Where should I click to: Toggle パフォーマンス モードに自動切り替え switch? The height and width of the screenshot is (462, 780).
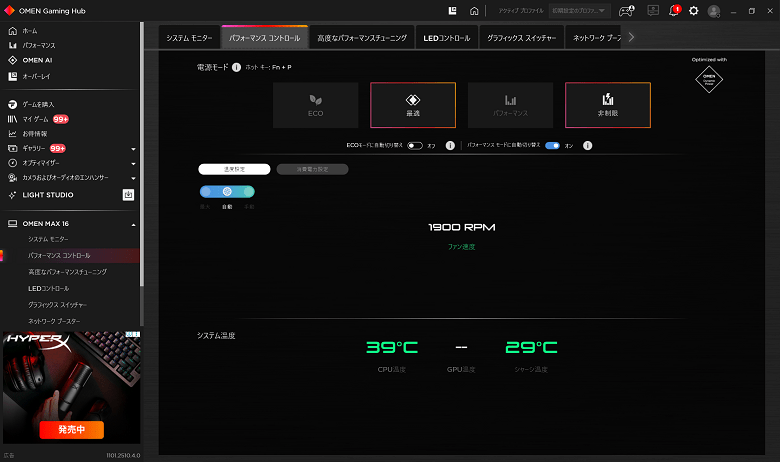[x=552, y=146]
